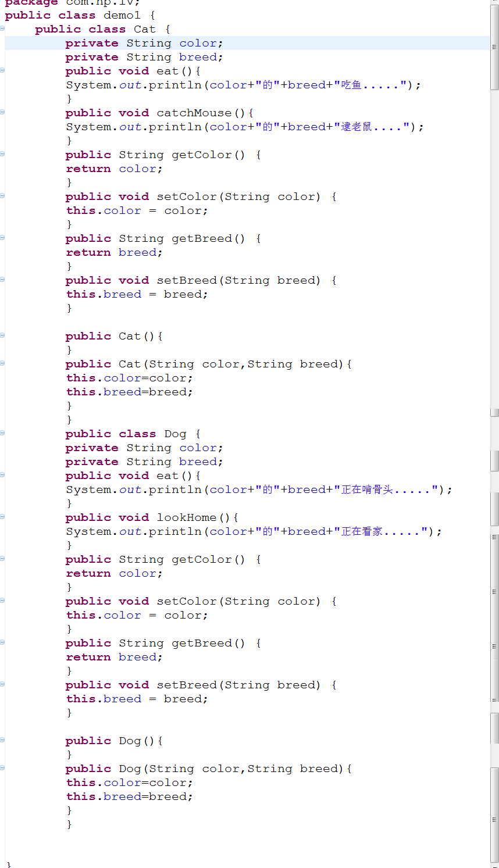Fold the Cat(String color,String breed) constructor
The height and width of the screenshot is (868, 499).
2,363
